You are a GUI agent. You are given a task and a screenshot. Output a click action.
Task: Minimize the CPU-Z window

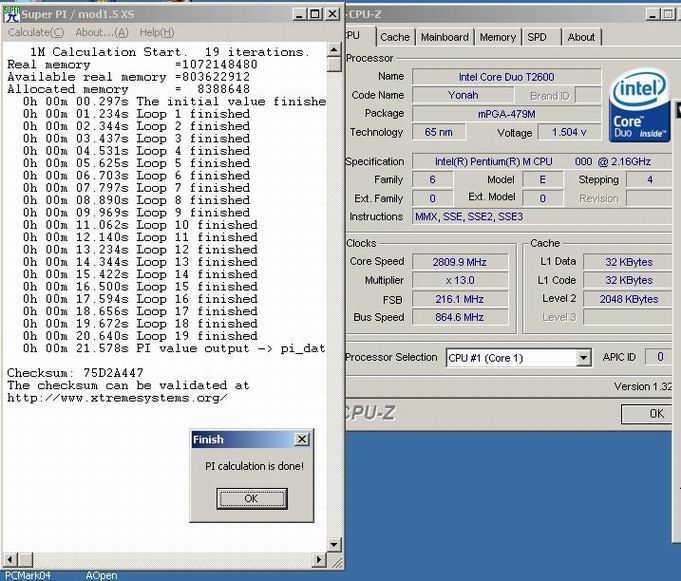653,14
